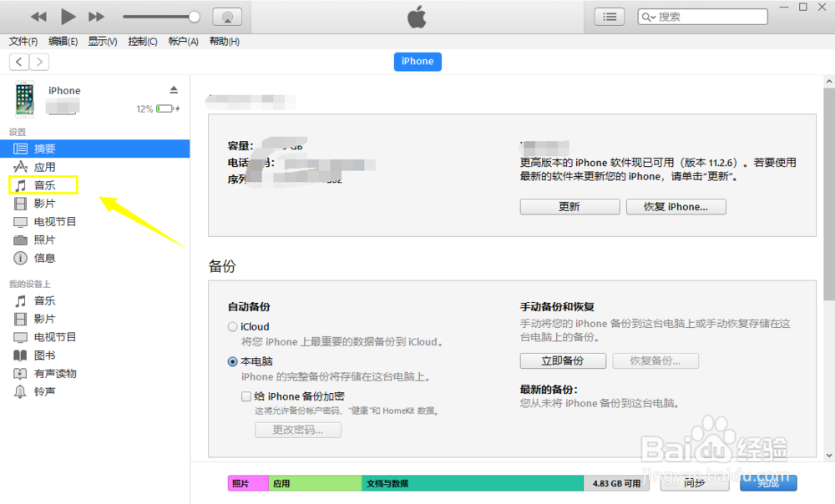The image size is (835, 504).
Task: Click the 更新 button
Action: pyautogui.click(x=569, y=207)
